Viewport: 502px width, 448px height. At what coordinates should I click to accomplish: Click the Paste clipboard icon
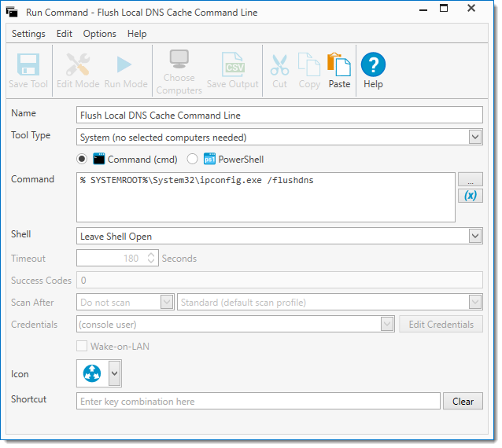(x=338, y=64)
